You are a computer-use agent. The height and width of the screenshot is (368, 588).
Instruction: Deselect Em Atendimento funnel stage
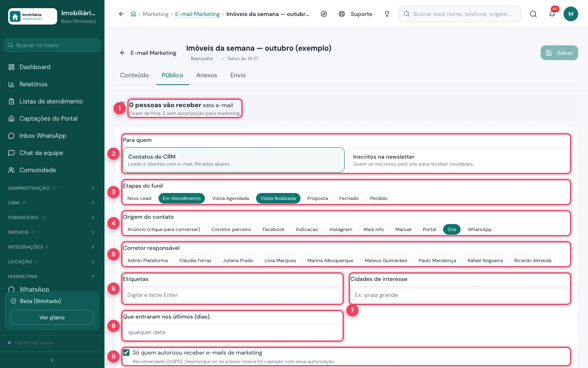point(182,198)
